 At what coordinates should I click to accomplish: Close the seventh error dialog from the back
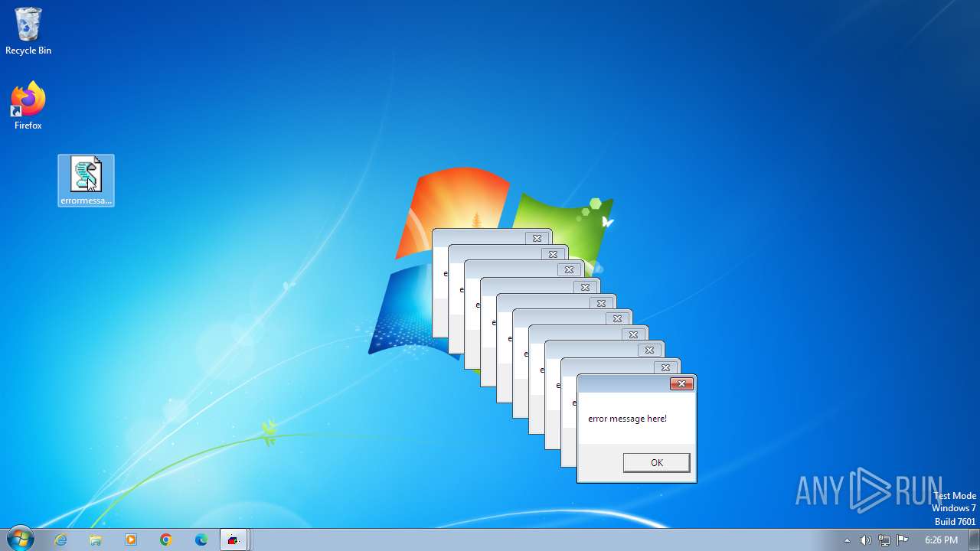(633, 334)
